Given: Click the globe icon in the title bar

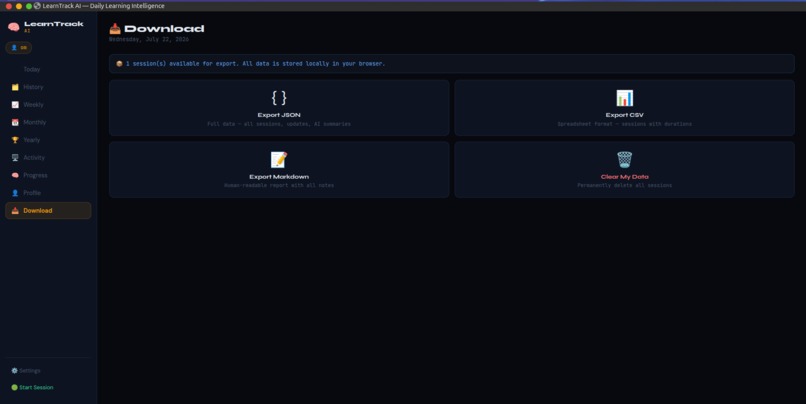Looking at the screenshot, I should [x=37, y=6].
